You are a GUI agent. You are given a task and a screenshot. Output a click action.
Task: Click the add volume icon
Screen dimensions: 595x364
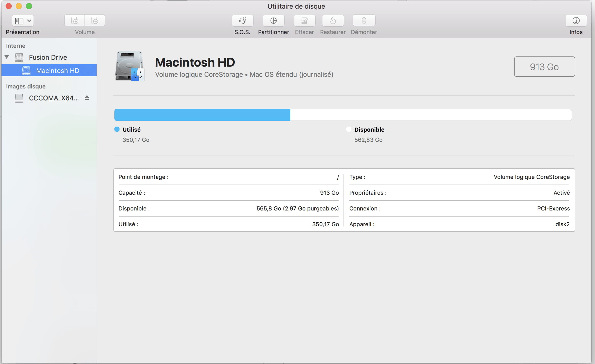coord(75,21)
